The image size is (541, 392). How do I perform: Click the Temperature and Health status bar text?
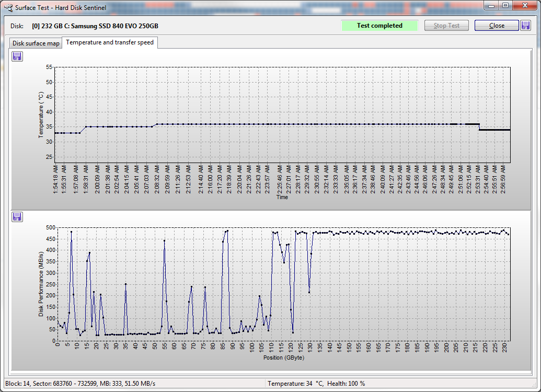coord(316,384)
